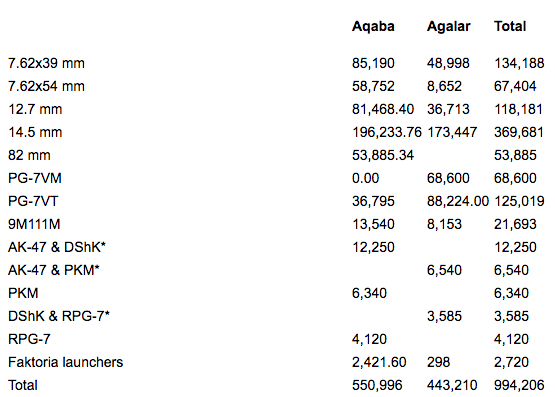Click the AK-47 & DShK* row label

[x=57, y=247]
